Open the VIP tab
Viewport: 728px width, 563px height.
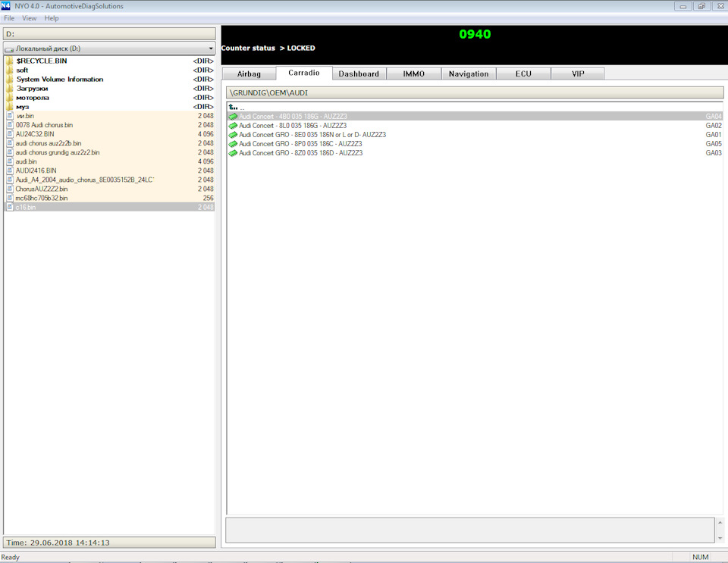(x=578, y=74)
